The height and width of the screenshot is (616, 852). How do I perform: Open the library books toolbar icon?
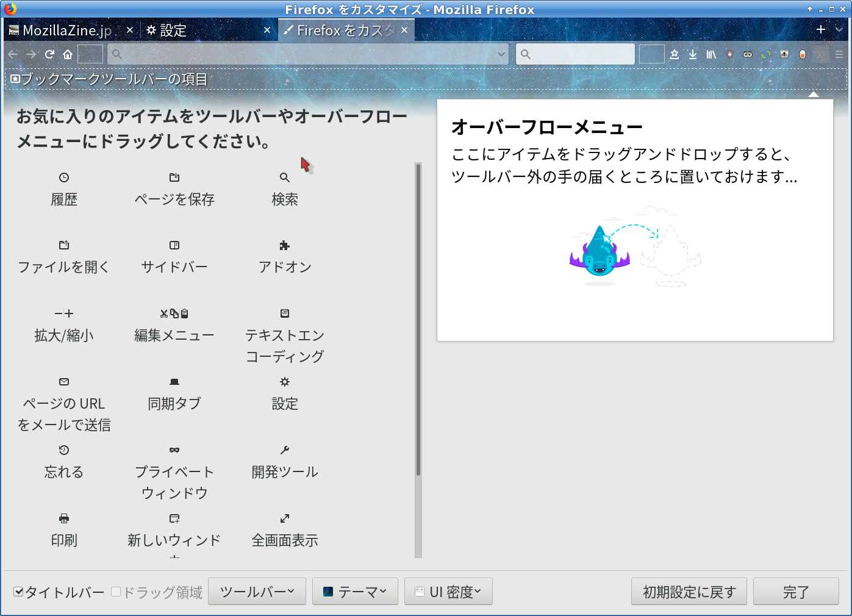(711, 54)
